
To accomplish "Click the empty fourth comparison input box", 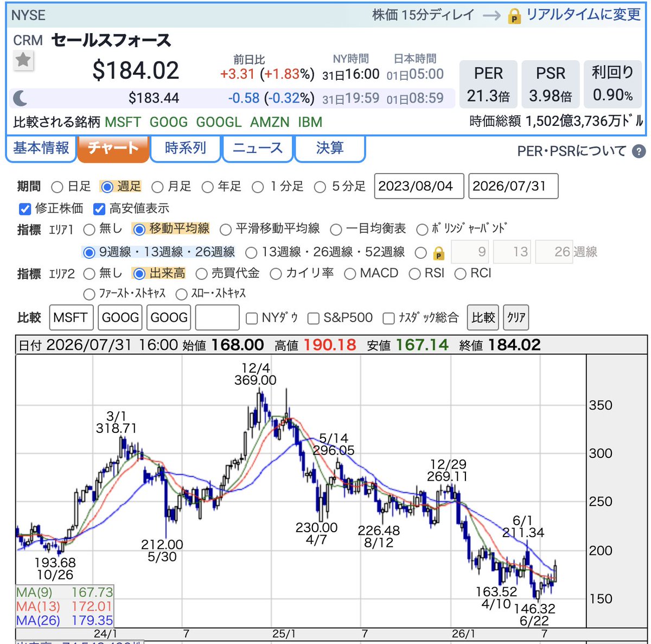I will 217,317.
